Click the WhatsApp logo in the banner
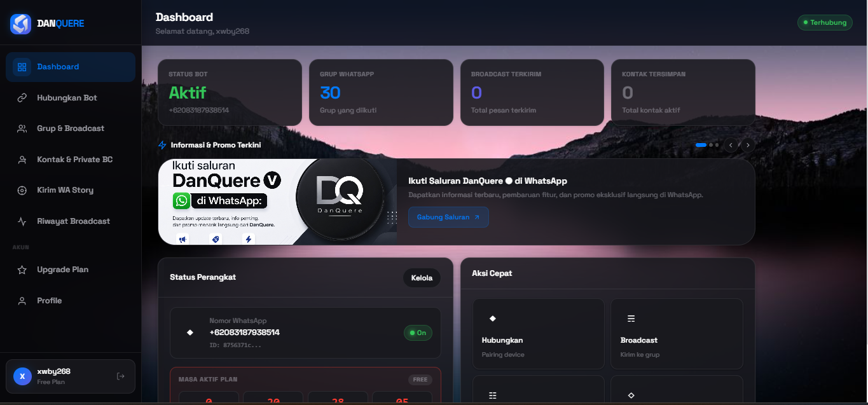This screenshot has width=868, height=405. (x=182, y=201)
